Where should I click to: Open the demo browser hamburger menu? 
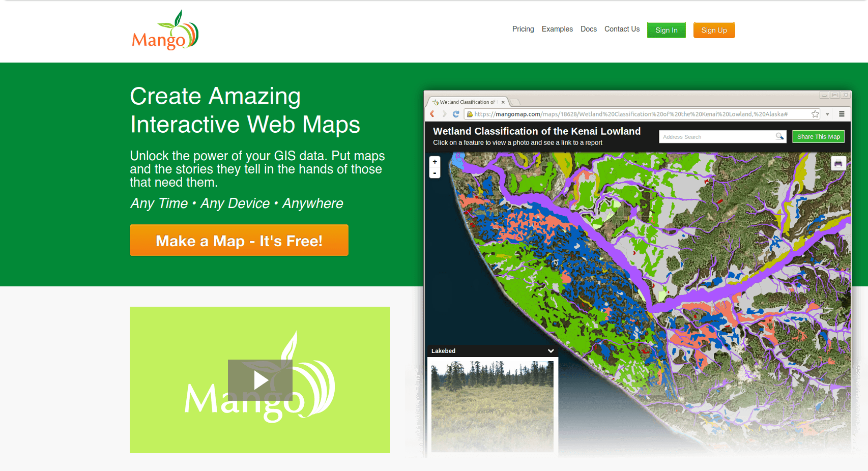[842, 114]
